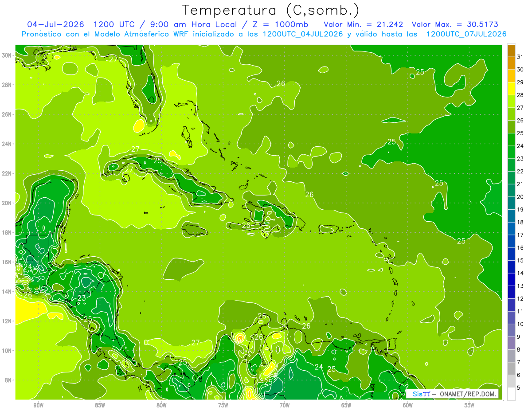This screenshot has height=411, width=532.
Task: Click the '90W' longitude axis label
Action: coord(39,405)
